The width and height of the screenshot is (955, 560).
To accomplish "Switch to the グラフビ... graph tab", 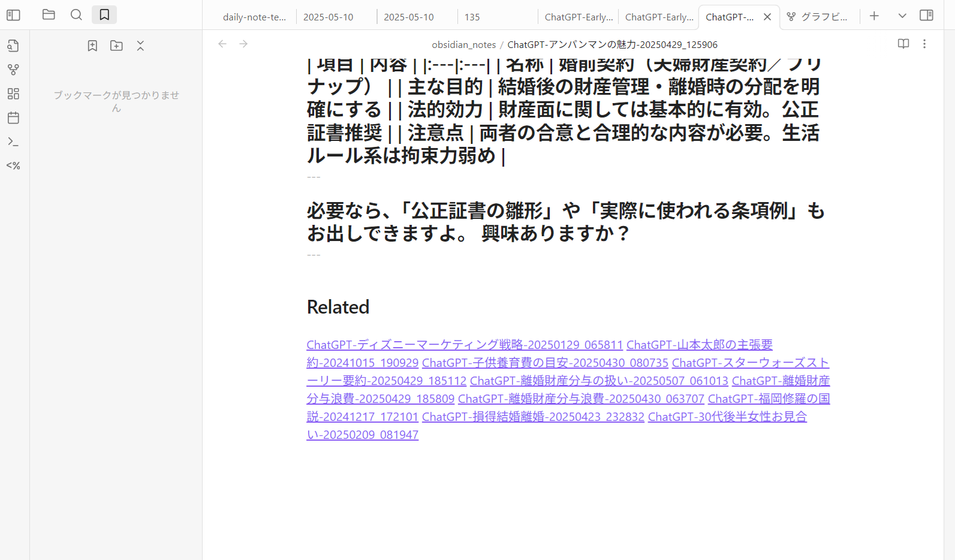I will [818, 17].
